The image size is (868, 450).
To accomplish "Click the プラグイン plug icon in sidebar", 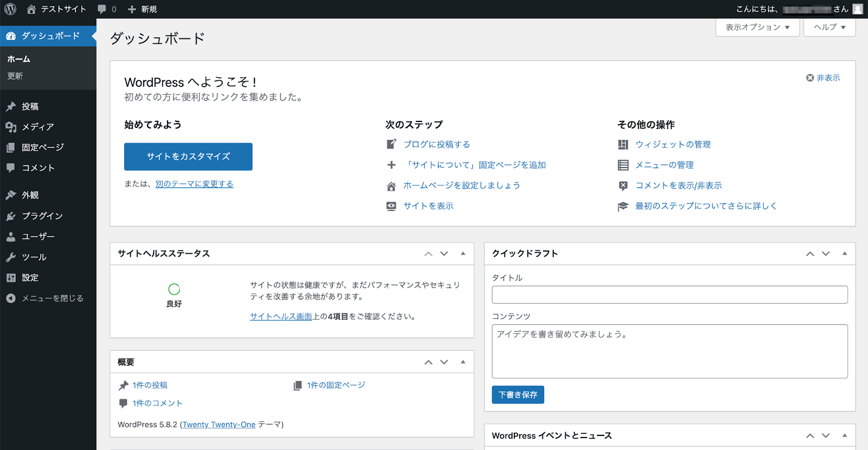I will point(11,216).
